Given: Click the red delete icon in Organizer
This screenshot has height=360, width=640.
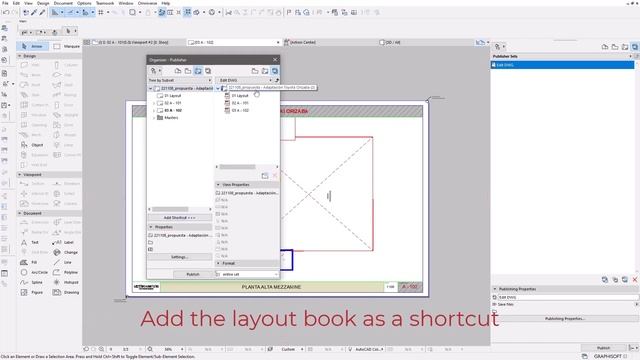Looking at the screenshot, I should pyautogui.click(x=275, y=176).
